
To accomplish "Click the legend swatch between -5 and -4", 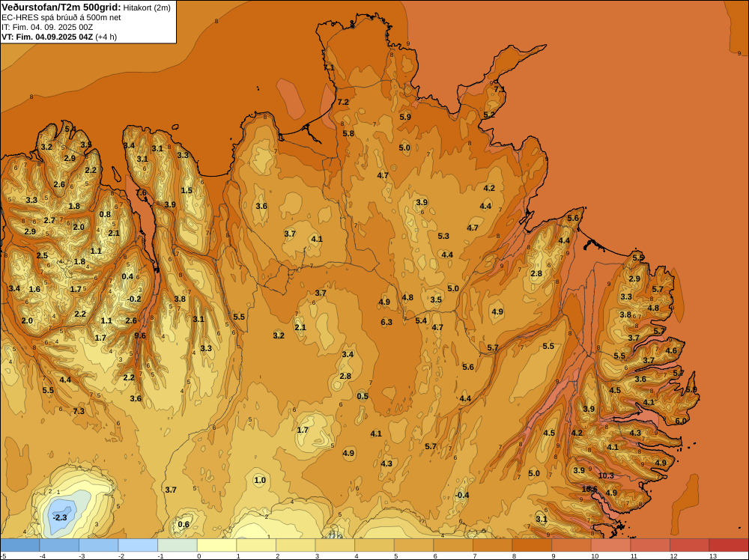I will (20, 545).
